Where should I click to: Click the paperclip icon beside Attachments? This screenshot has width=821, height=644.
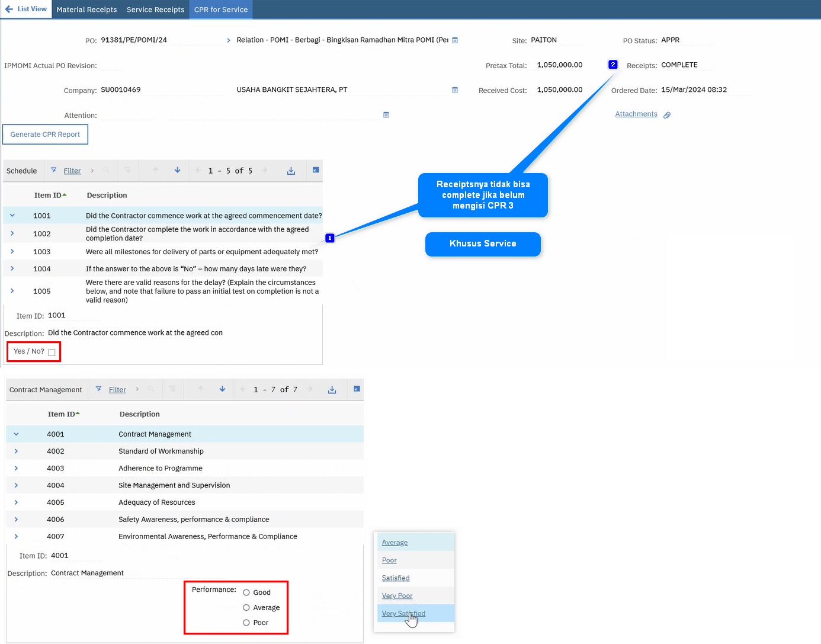tap(667, 115)
